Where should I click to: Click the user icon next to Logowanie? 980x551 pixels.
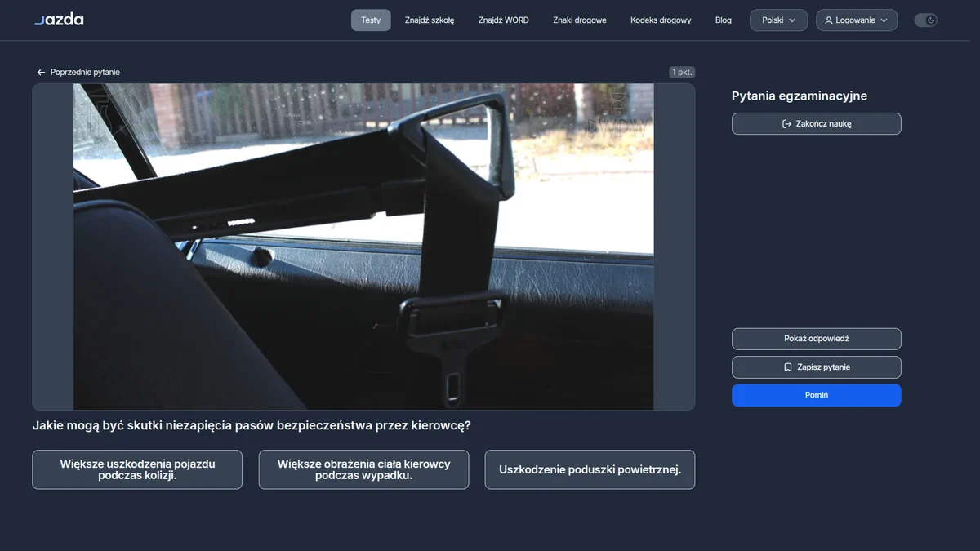[829, 20]
